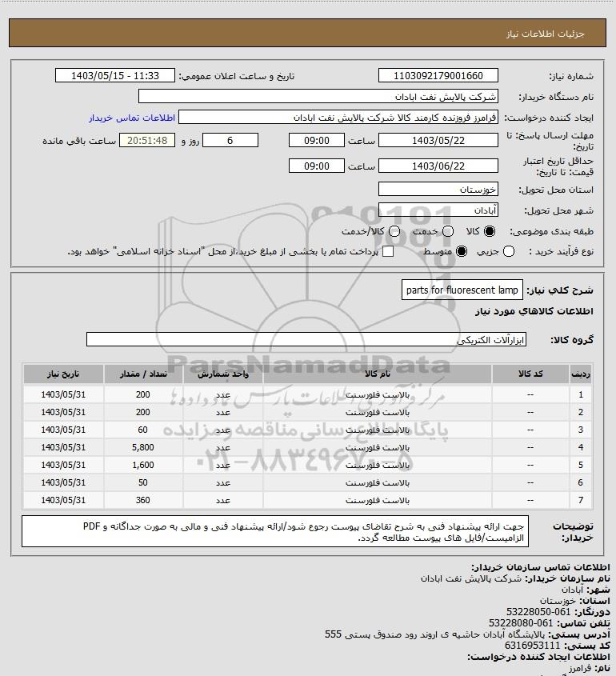Select the کالا/خدمت radio button
Image resolution: width=616 pixels, height=676 pixels.
click(x=394, y=231)
